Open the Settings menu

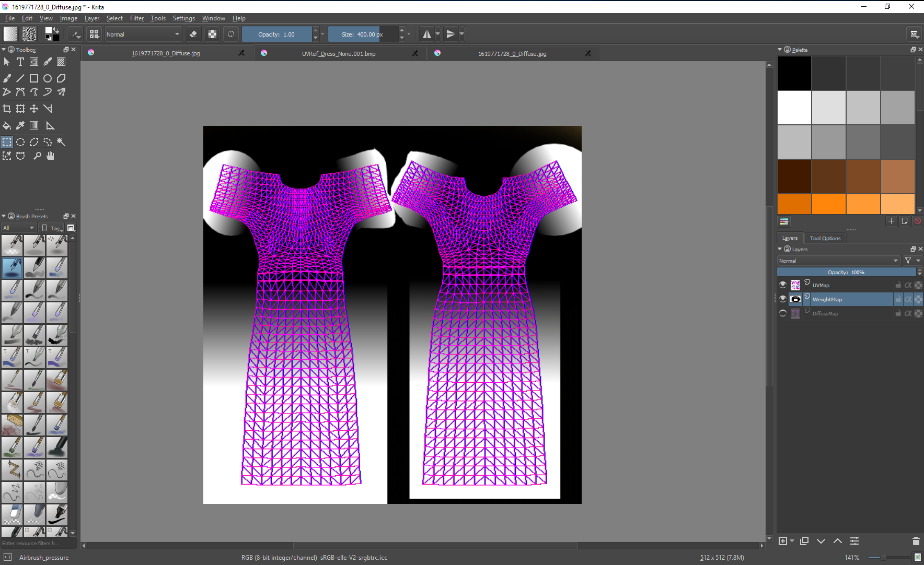[184, 18]
